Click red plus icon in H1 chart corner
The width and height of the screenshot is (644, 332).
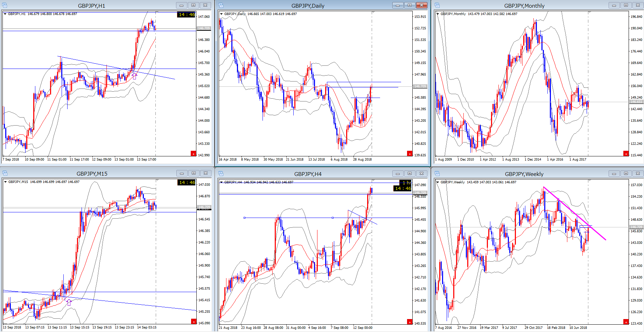193,154
